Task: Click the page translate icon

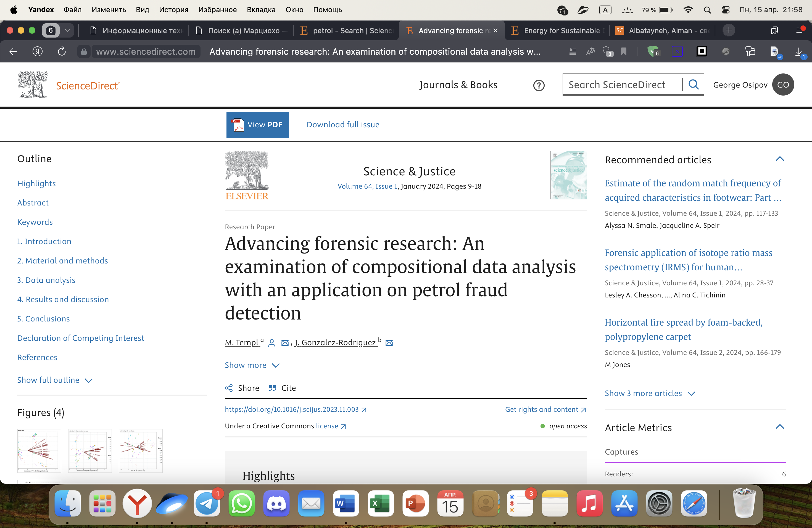Action: [590, 52]
